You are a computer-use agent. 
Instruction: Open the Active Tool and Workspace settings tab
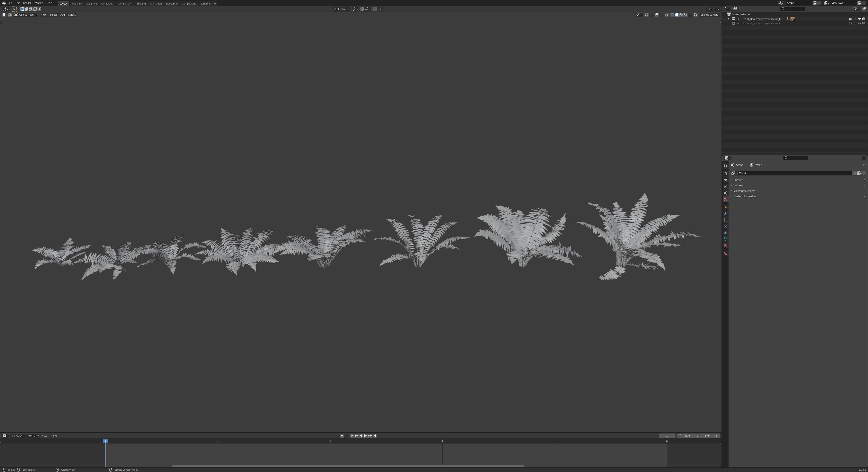pos(725,166)
